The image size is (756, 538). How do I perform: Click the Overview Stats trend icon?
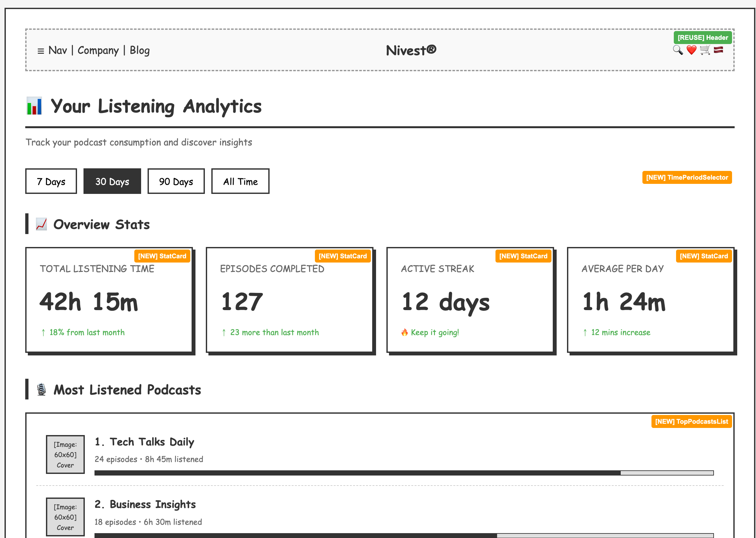point(41,224)
